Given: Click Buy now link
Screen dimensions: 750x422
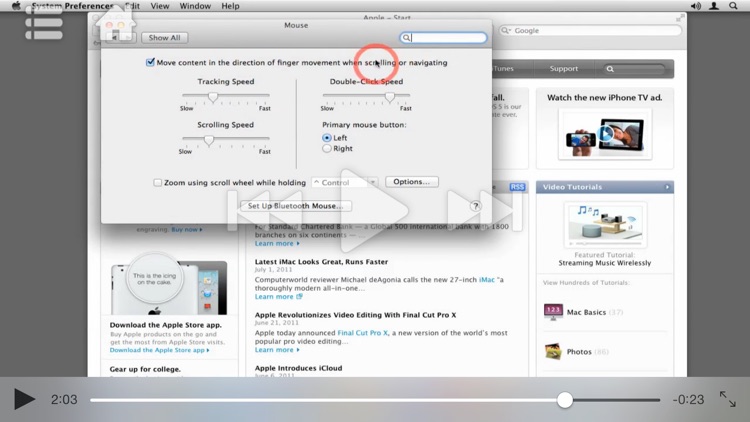Looking at the screenshot, I should pyautogui.click(x=187, y=230).
